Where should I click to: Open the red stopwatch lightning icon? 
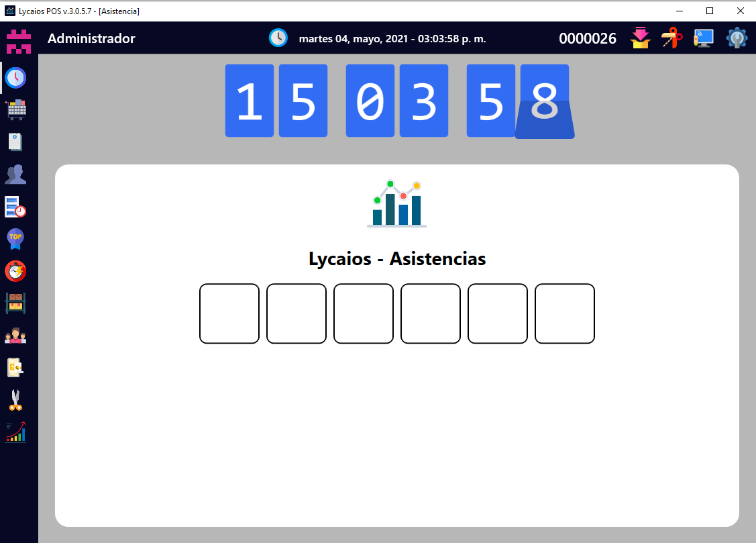pyautogui.click(x=15, y=271)
